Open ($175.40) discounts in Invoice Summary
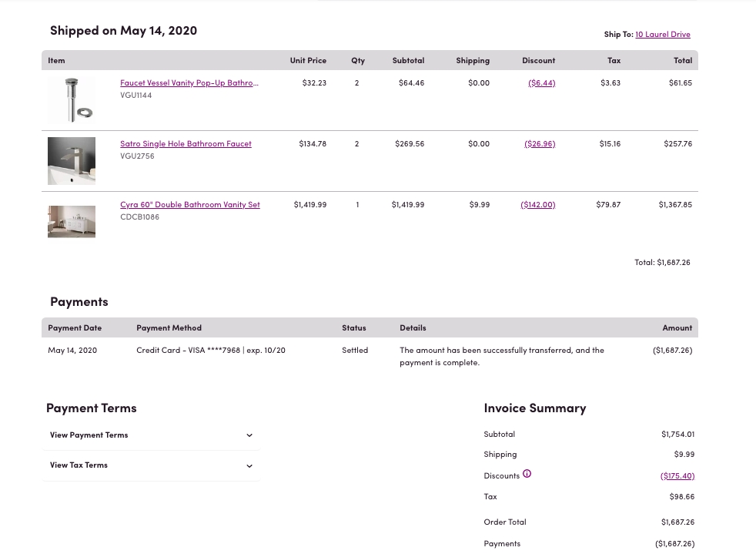The height and width of the screenshot is (554, 756). 677,475
